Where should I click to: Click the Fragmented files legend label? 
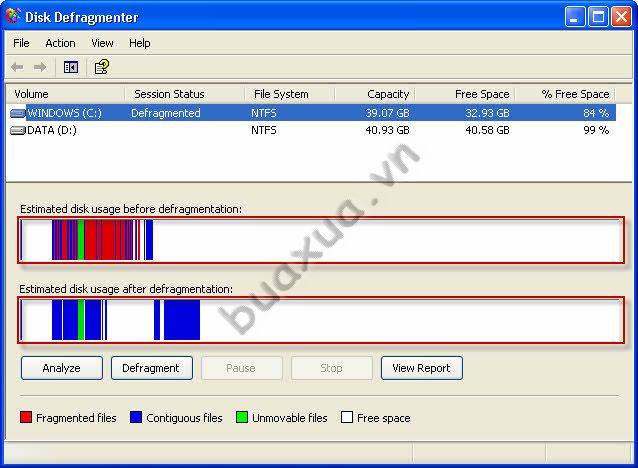click(x=76, y=418)
